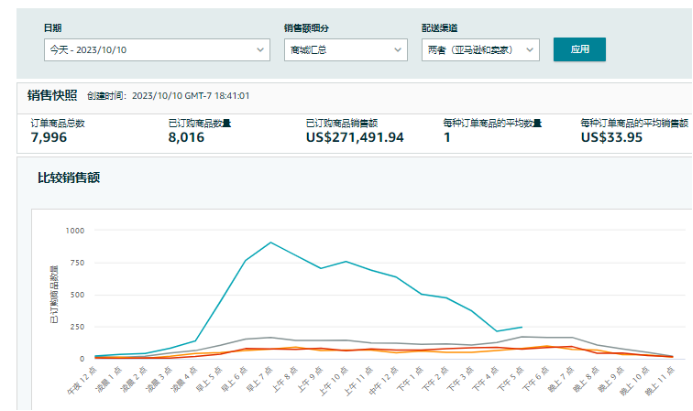693x411 pixels.
Task: Click the chevron arrow beside 商城汇总
Action: (x=397, y=49)
